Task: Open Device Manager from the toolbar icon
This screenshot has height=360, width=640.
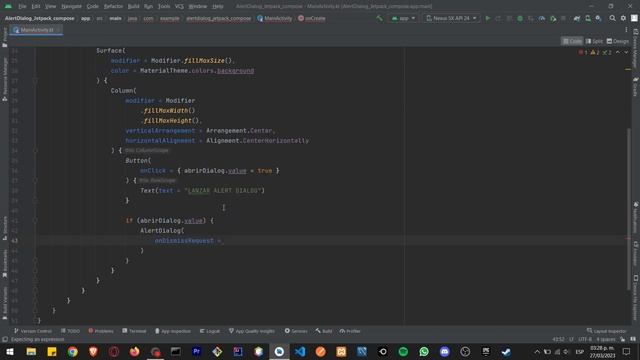Action: click(588, 18)
